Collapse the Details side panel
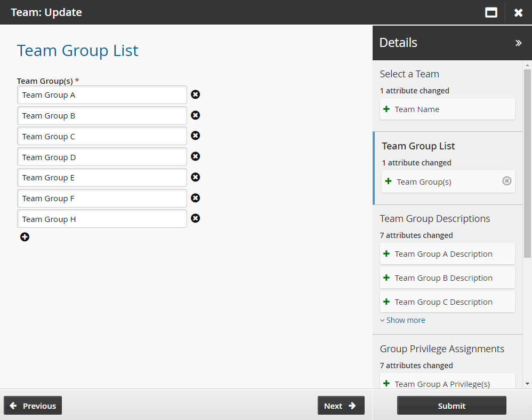The height and width of the screenshot is (420, 532). coord(518,43)
